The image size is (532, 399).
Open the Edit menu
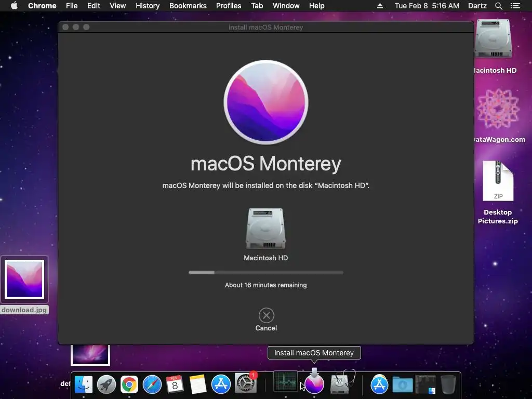[94, 6]
